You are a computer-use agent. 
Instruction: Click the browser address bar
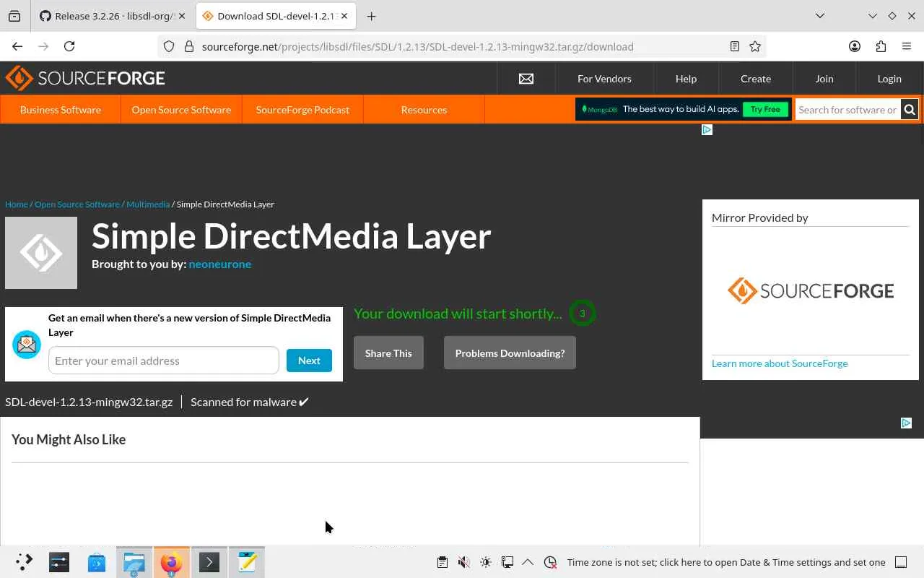pos(462,46)
